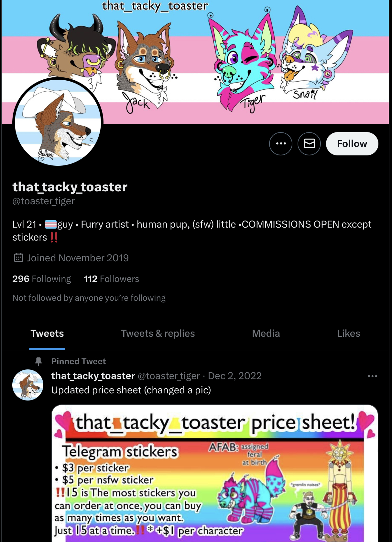Open the price sheet image in tweet
This screenshot has width=392, height=542.
click(215, 473)
